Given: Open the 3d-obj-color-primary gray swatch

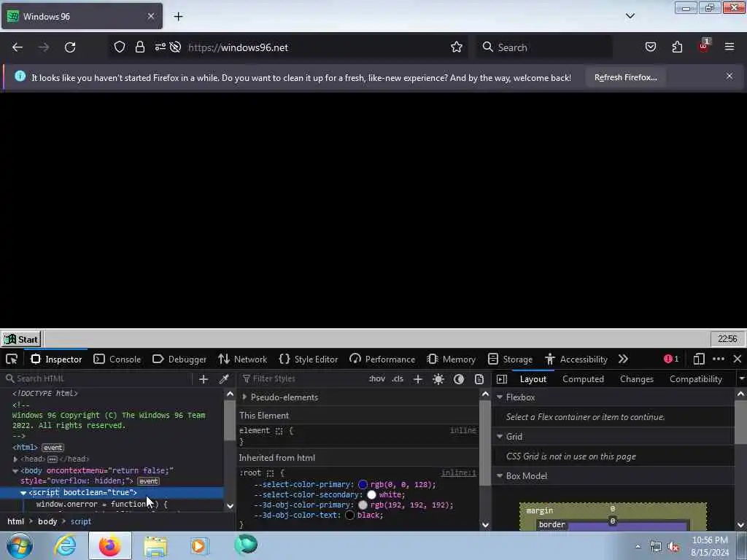Looking at the screenshot, I should click(x=363, y=505).
